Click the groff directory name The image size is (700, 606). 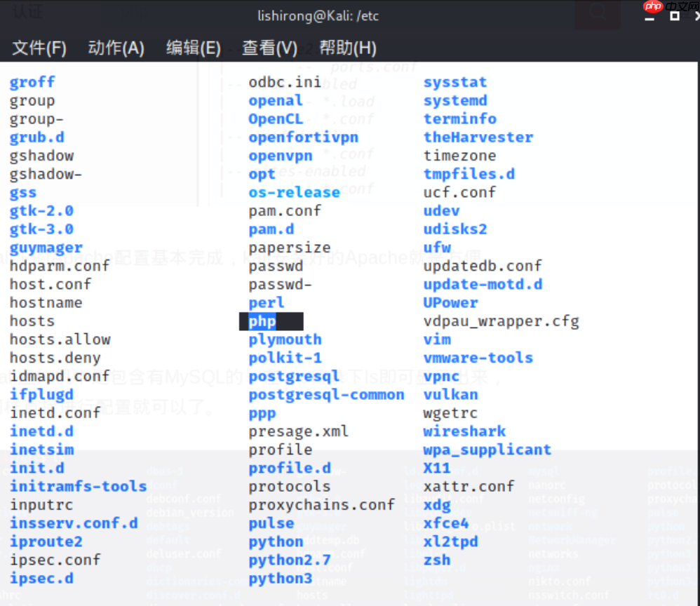coord(32,83)
